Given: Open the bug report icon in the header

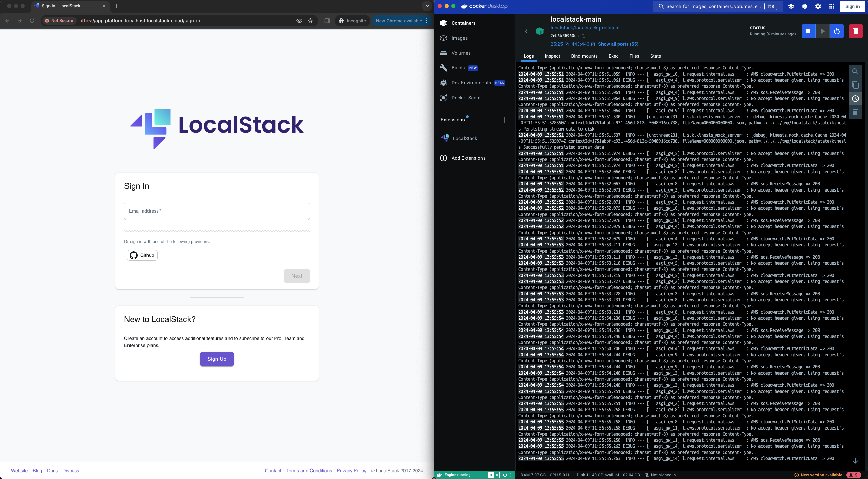Looking at the screenshot, I should tap(804, 6).
